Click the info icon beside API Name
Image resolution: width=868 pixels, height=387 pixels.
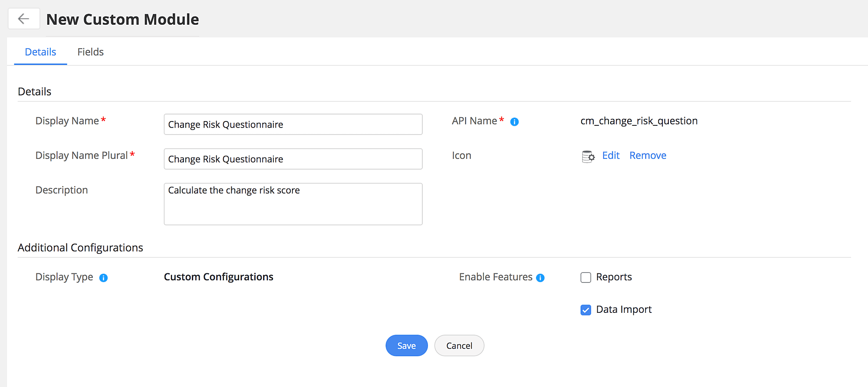pyautogui.click(x=514, y=122)
